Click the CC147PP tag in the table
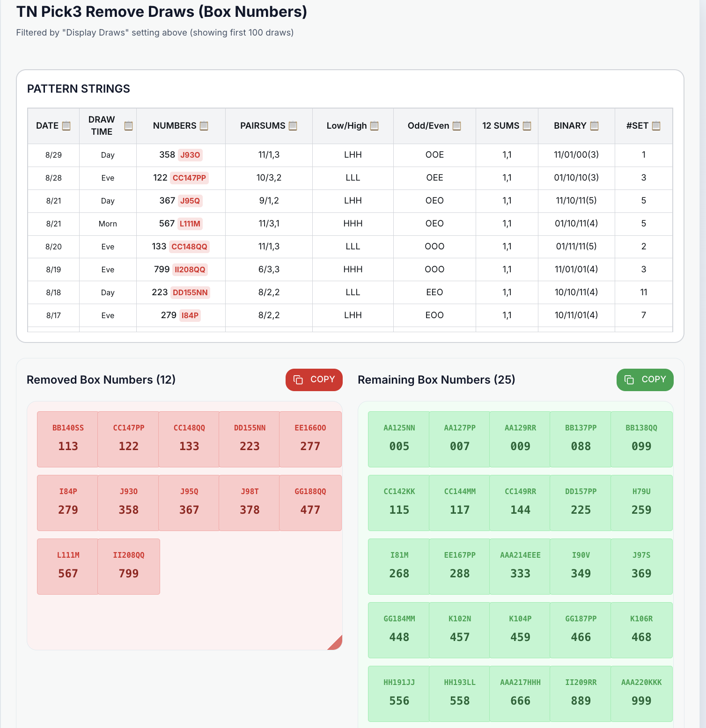Image resolution: width=706 pixels, height=728 pixels. 189,178
